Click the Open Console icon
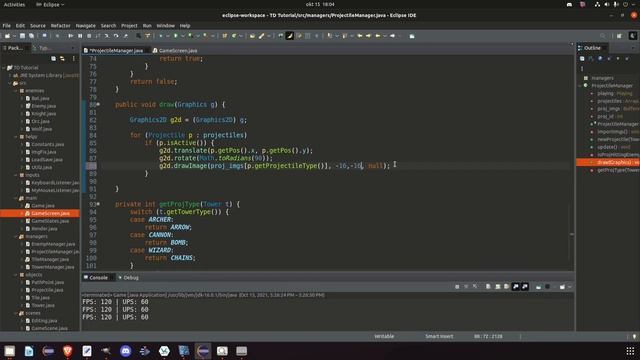640x360 pixels. point(562,287)
